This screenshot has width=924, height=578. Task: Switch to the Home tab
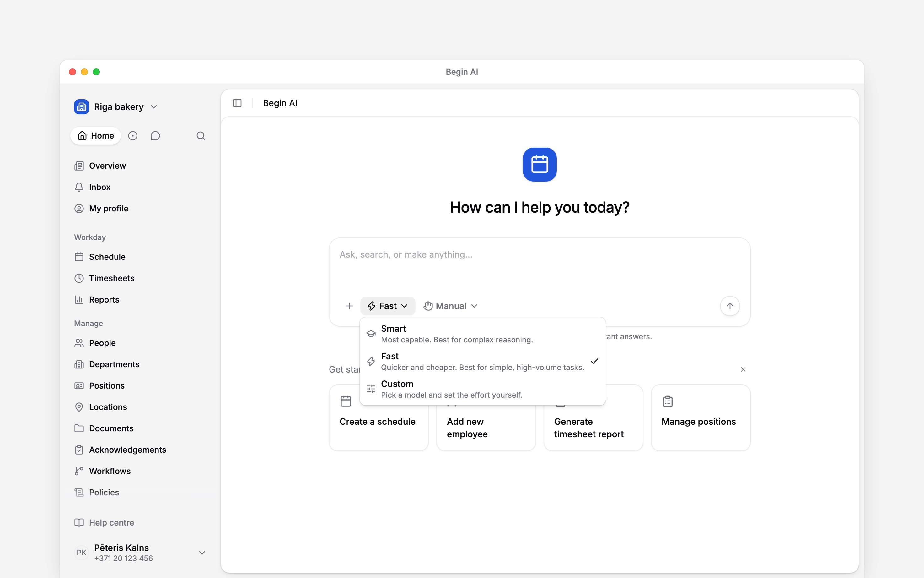95,136
